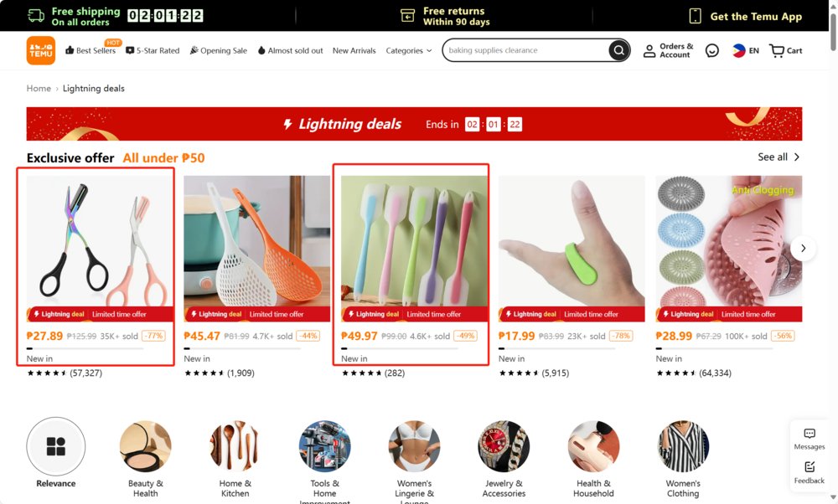Viewport: 838px width, 504px height.
Task: Open See all exclusive offers chevron
Action: (797, 157)
